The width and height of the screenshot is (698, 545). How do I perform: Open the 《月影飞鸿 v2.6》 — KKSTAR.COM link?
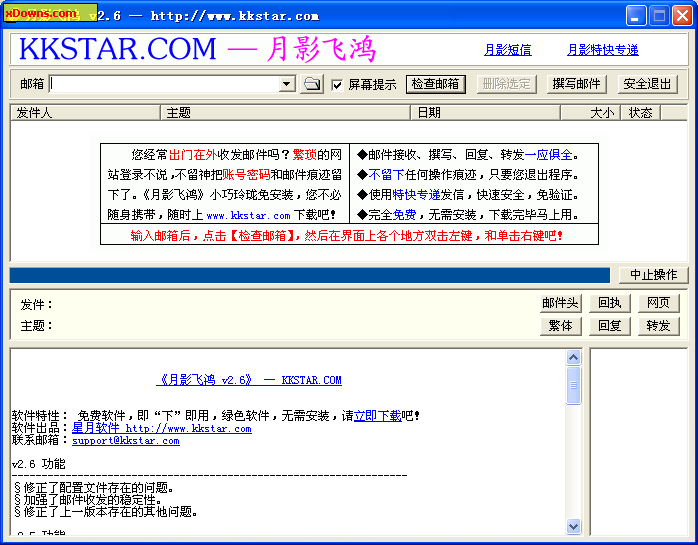point(249,380)
